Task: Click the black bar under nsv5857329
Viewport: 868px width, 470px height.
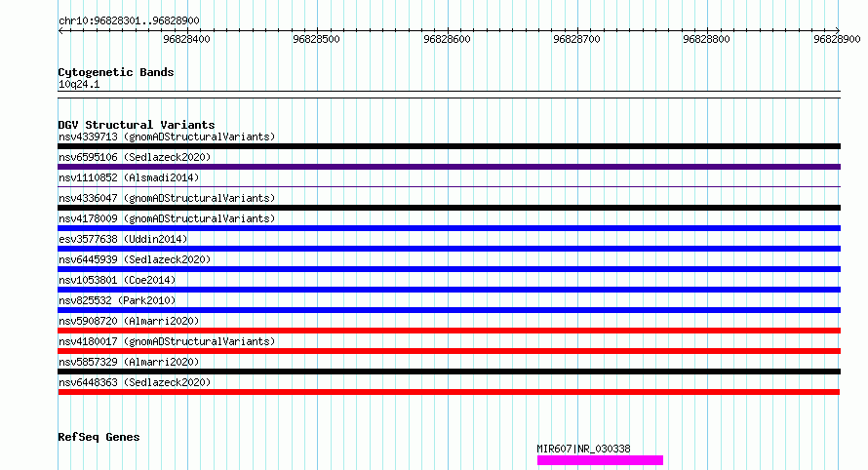Action: click(449, 372)
